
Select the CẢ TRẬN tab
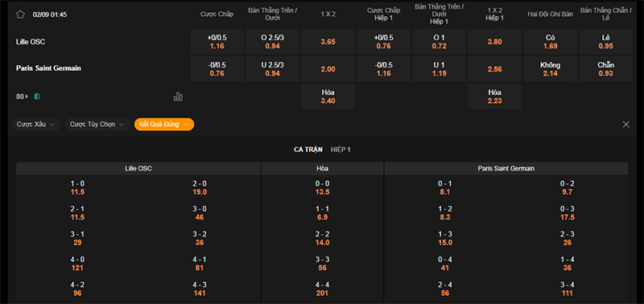point(308,150)
